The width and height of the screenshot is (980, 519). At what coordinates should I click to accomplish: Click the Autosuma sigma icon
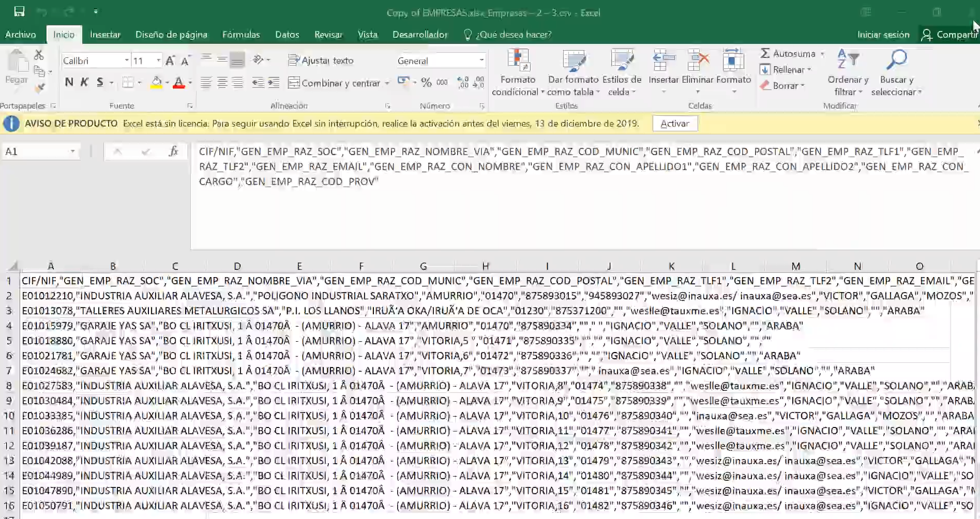765,53
